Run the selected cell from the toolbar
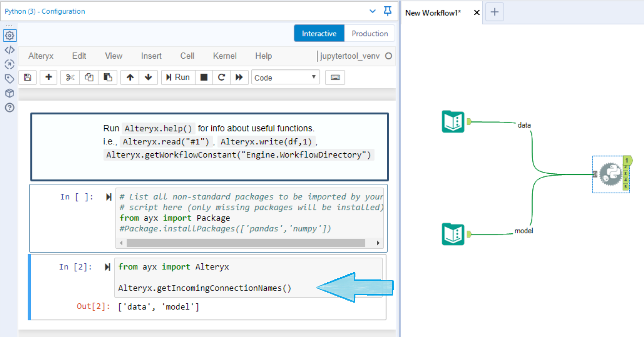644x337 pixels. pyautogui.click(x=178, y=78)
